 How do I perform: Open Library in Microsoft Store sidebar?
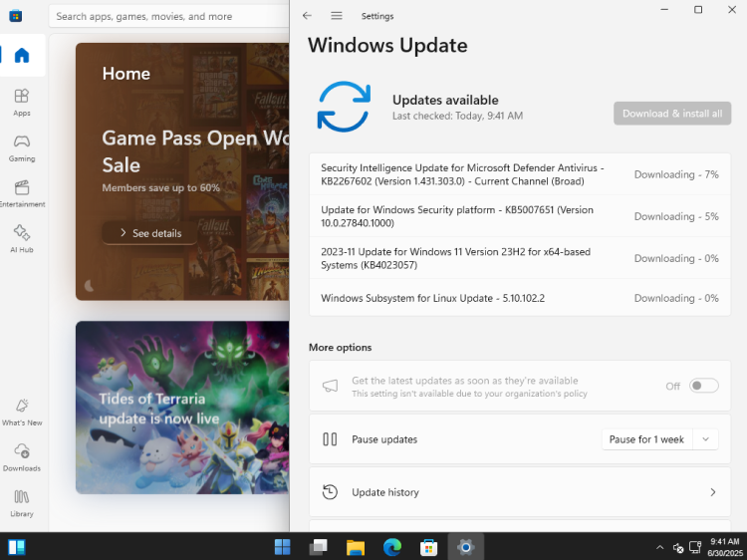(22, 503)
